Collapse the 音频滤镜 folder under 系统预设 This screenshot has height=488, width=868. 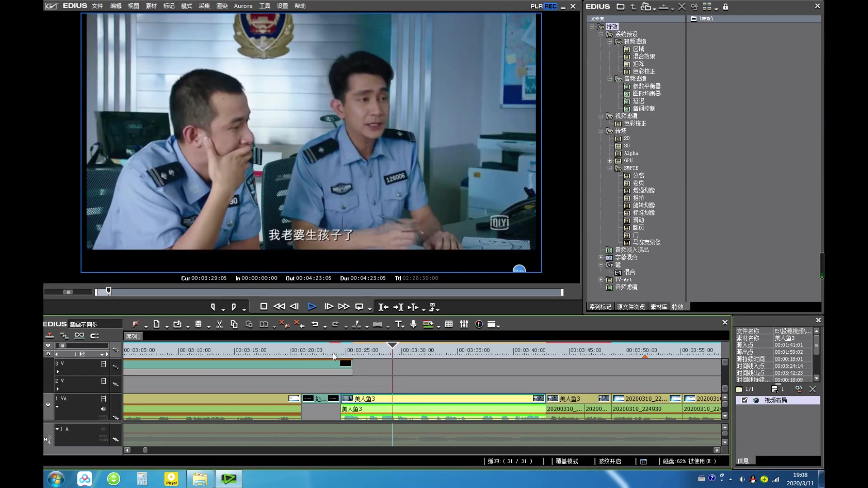[609, 79]
